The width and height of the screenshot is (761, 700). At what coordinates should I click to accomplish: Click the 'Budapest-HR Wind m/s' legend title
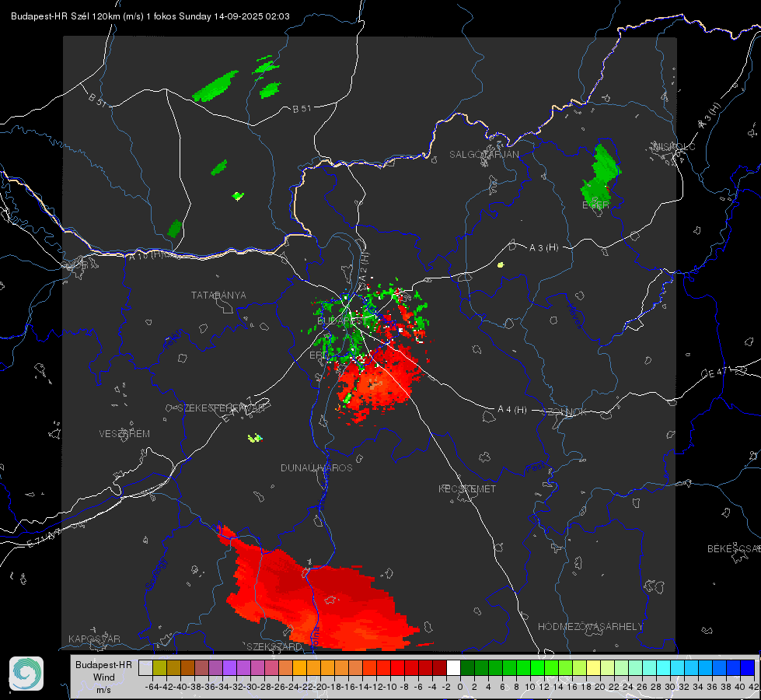point(103,677)
